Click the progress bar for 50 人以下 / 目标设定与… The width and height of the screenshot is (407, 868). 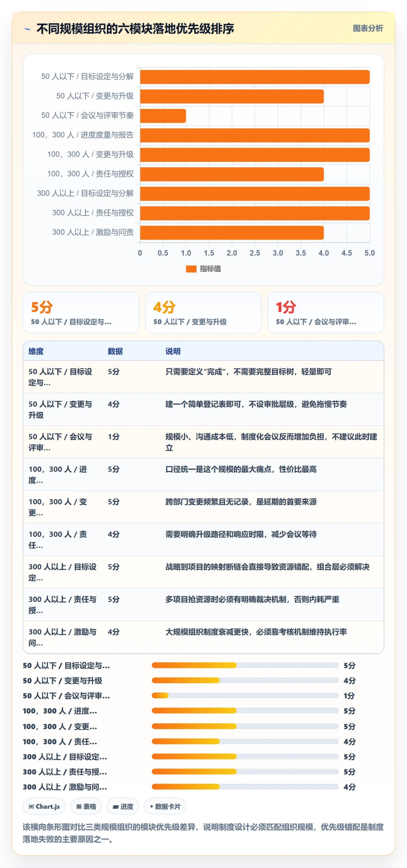[245, 665]
